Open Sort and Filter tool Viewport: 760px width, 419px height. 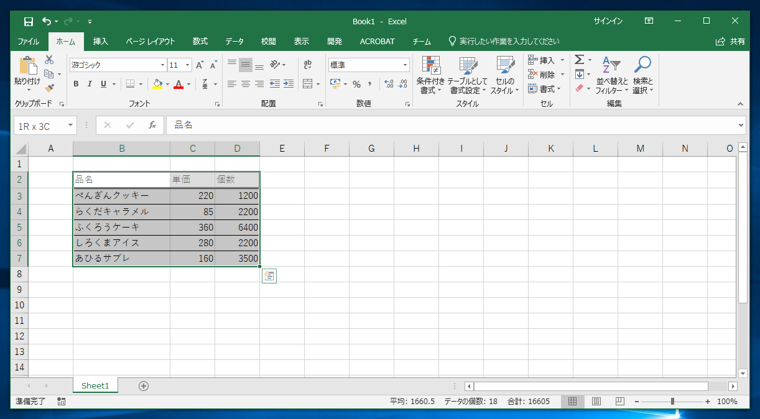[x=611, y=75]
